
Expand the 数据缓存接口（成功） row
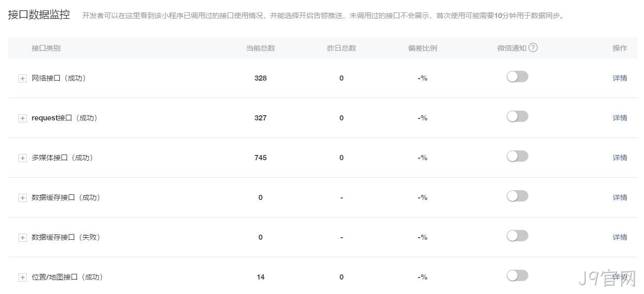(23, 198)
